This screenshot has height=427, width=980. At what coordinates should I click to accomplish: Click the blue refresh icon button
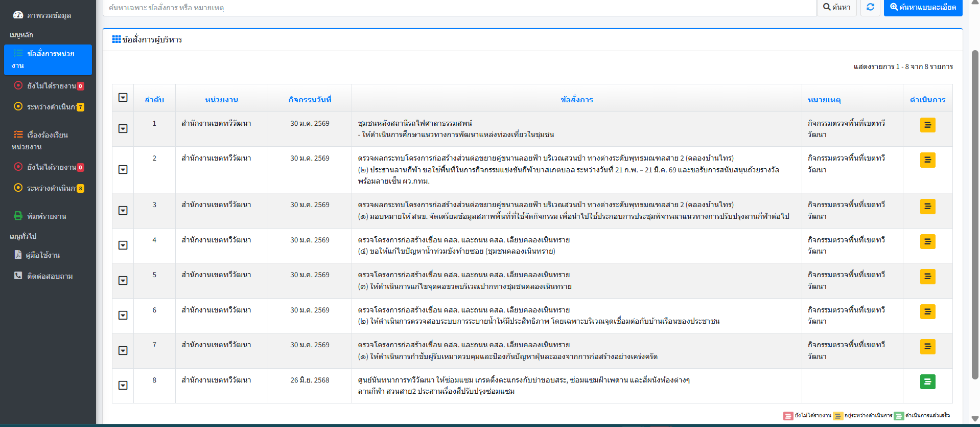pos(870,7)
